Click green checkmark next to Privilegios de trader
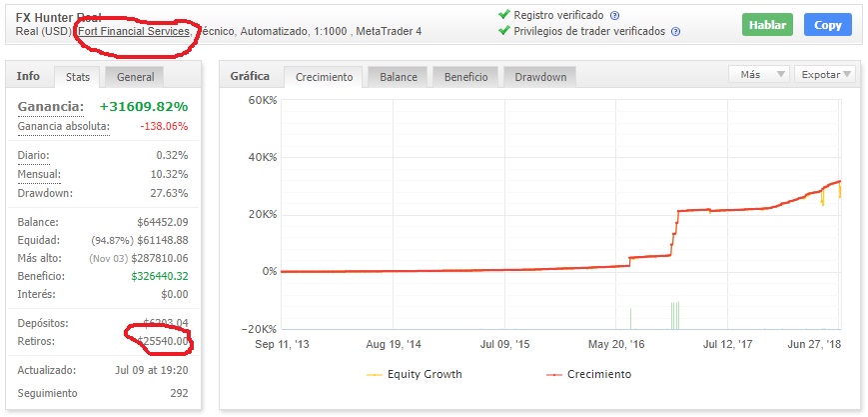The width and height of the screenshot is (868, 417). [504, 31]
